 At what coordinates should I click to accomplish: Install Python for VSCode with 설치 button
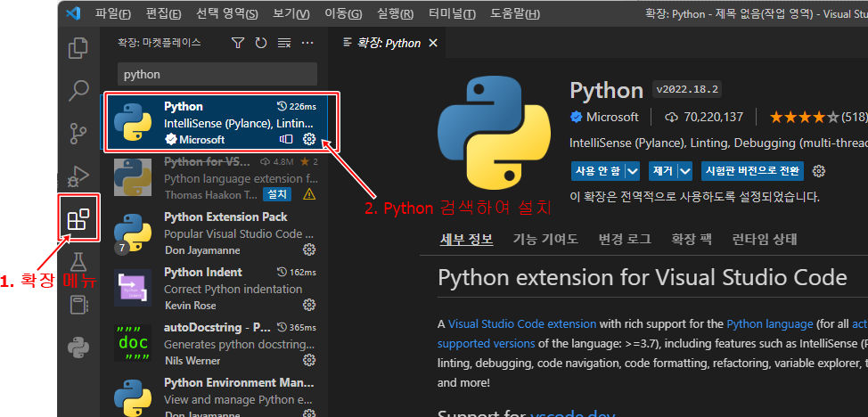click(x=277, y=194)
